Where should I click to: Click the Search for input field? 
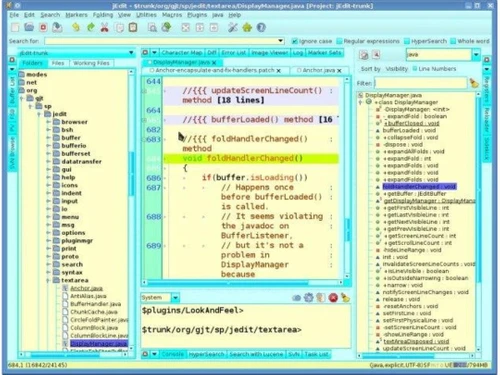[x=162, y=41]
